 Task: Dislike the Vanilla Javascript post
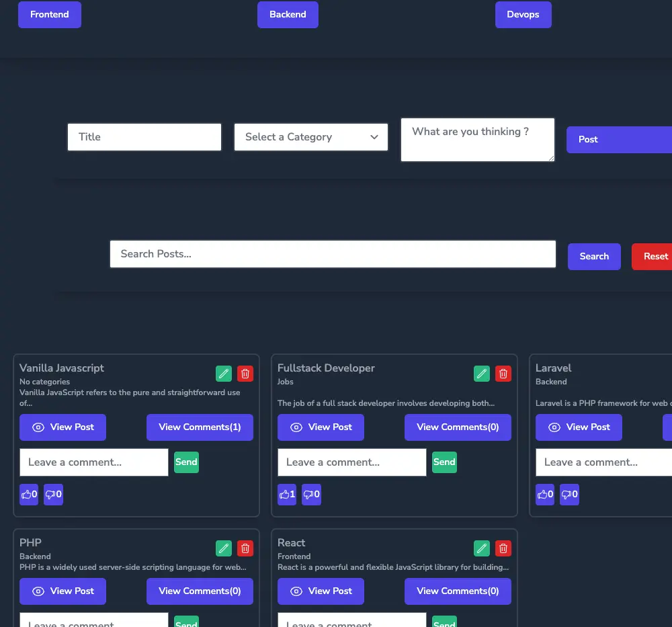point(53,495)
